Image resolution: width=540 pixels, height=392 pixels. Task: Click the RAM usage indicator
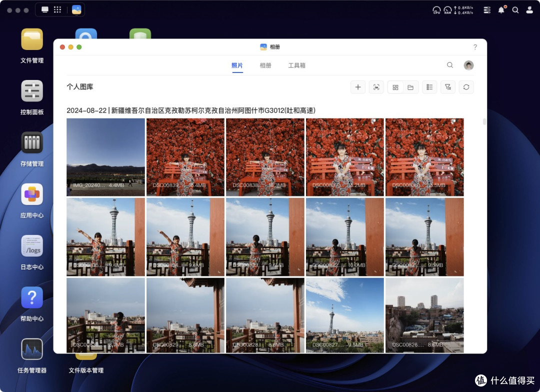(x=447, y=10)
